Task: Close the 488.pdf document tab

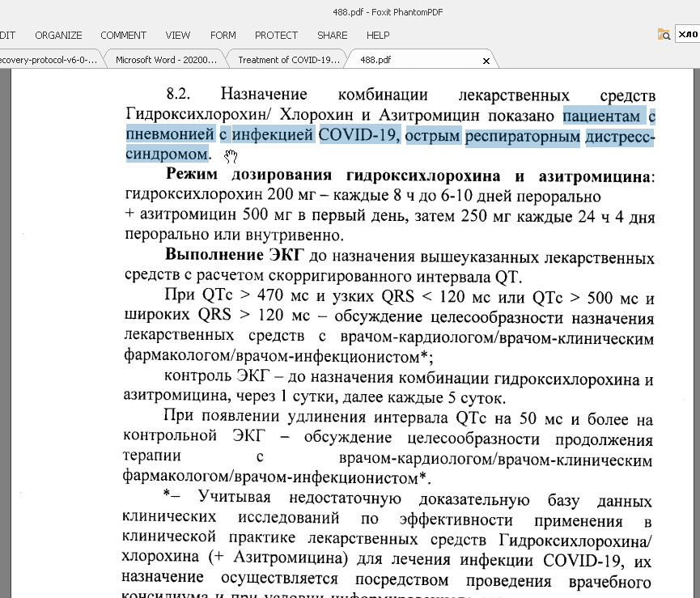Action: 486,61
